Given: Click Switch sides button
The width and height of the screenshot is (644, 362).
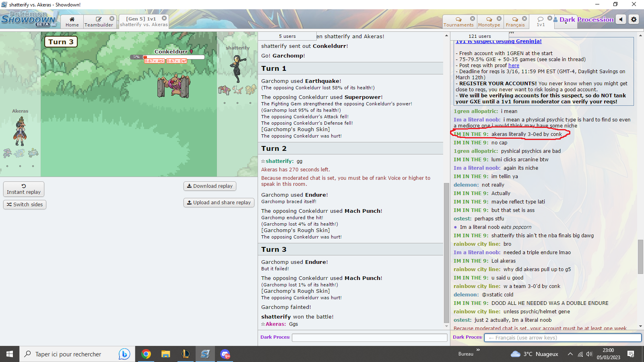Looking at the screenshot, I should pyautogui.click(x=25, y=204).
